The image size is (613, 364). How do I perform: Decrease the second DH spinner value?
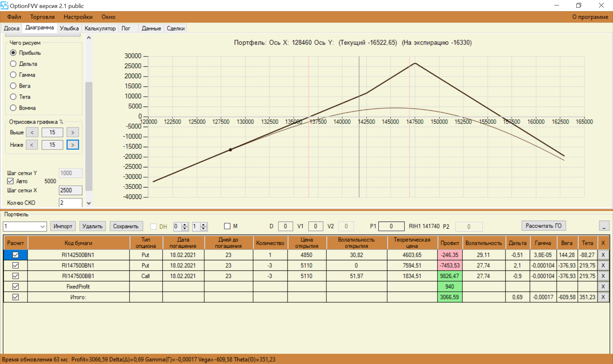[203, 228]
